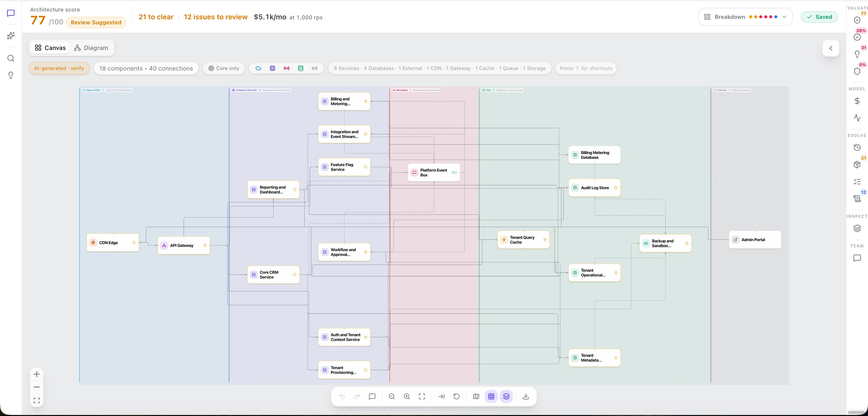Select the Platform Event Bus node
The image size is (868, 416).
point(434,173)
